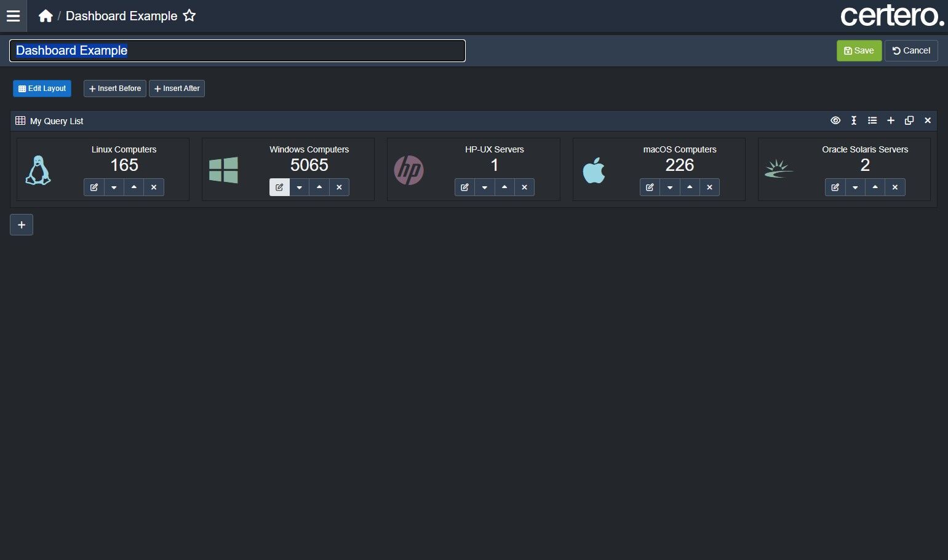The image size is (948, 560).
Task: Add an item with the plus icon in My Query List header
Action: 891,120
